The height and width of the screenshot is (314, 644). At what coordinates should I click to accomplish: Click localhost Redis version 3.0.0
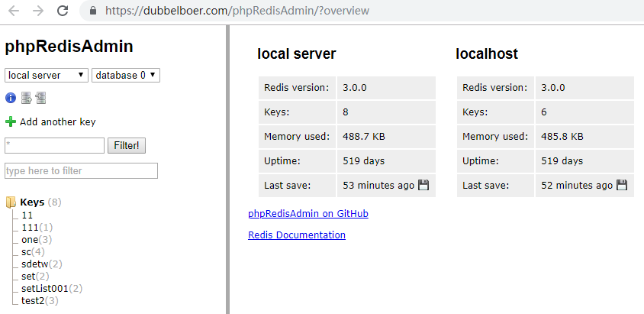(x=553, y=88)
